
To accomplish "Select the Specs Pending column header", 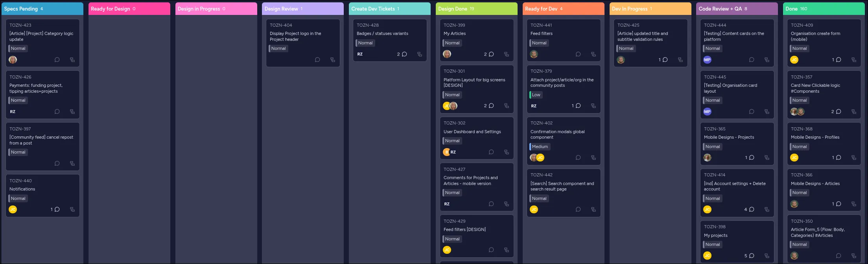I will (42, 9).
